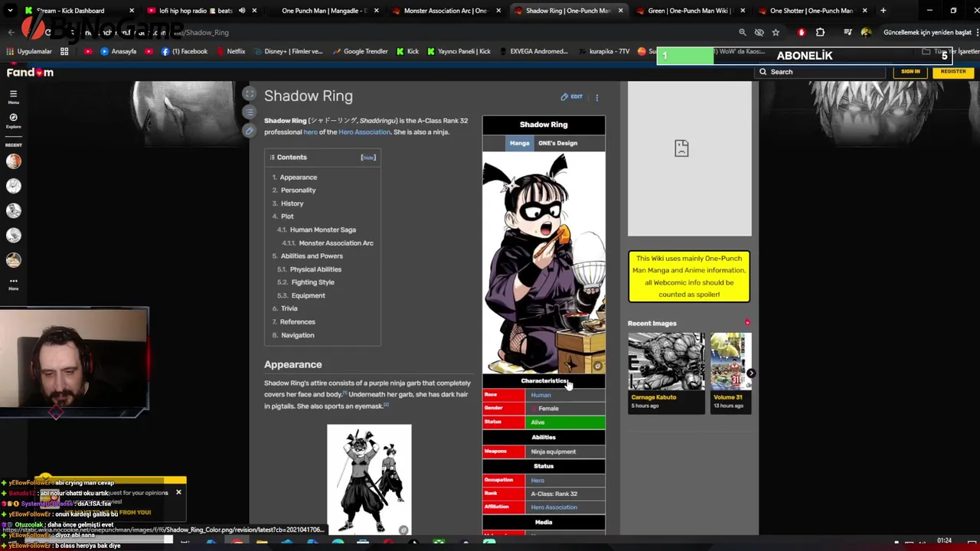Click the green Alive status cell
This screenshot has width=980, height=551.
[565, 422]
